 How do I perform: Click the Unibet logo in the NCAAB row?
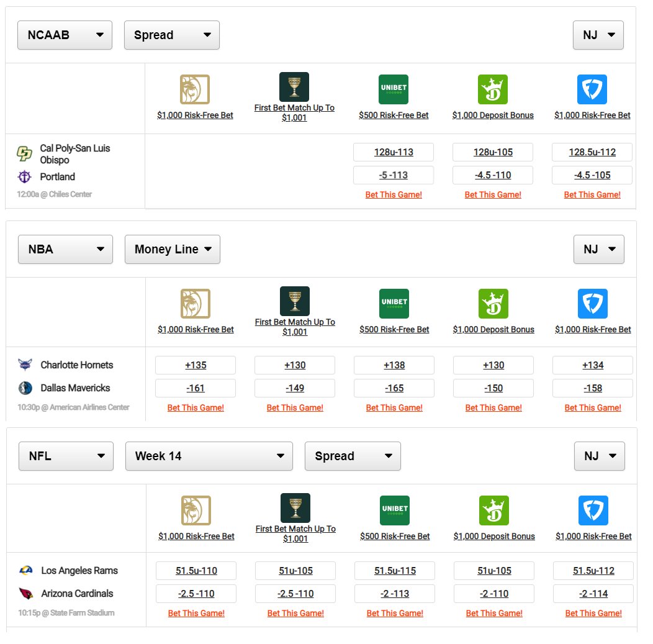pos(394,89)
